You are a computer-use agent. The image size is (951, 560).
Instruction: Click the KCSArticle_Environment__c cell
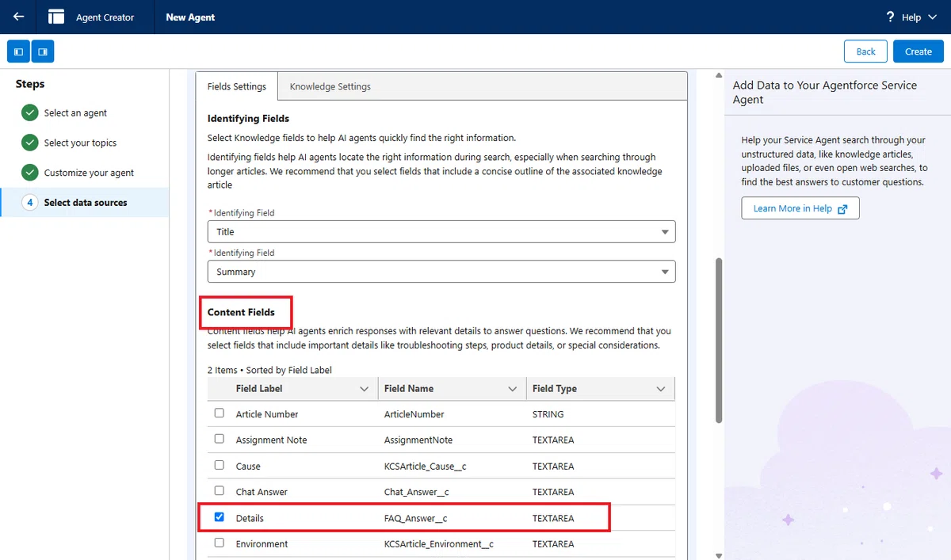(x=439, y=544)
